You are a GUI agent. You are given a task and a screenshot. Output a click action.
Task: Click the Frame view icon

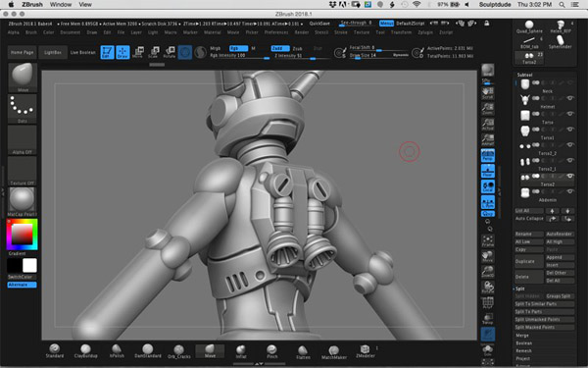487,240
